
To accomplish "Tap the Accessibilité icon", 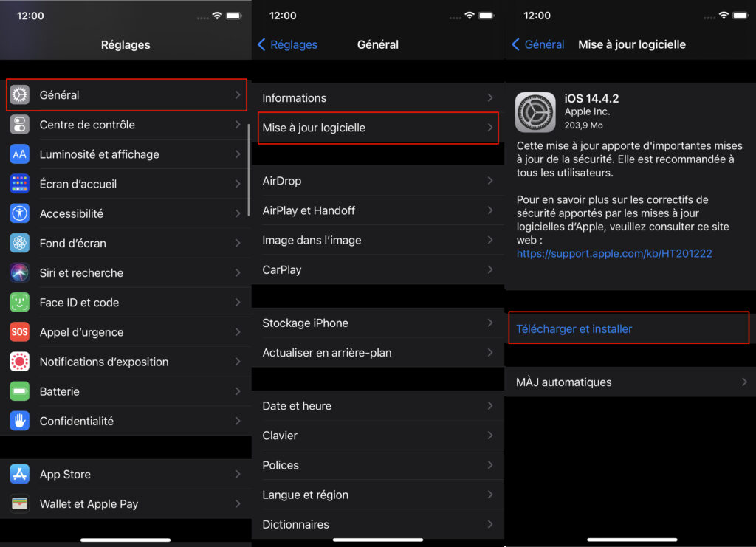I will pos(20,213).
